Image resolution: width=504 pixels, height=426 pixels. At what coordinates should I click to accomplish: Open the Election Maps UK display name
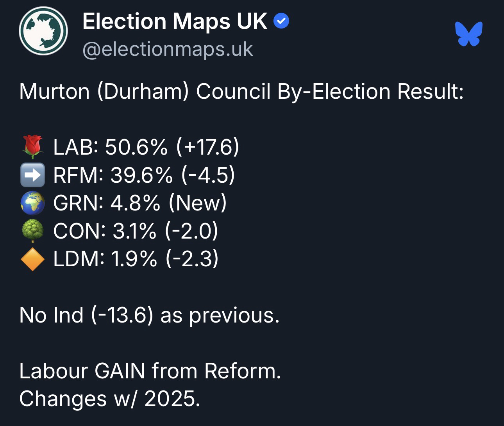click(175, 21)
